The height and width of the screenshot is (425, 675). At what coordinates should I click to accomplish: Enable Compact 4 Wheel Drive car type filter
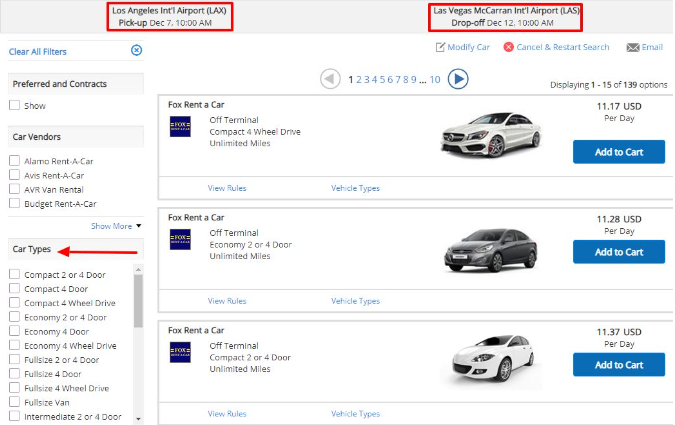click(14, 303)
